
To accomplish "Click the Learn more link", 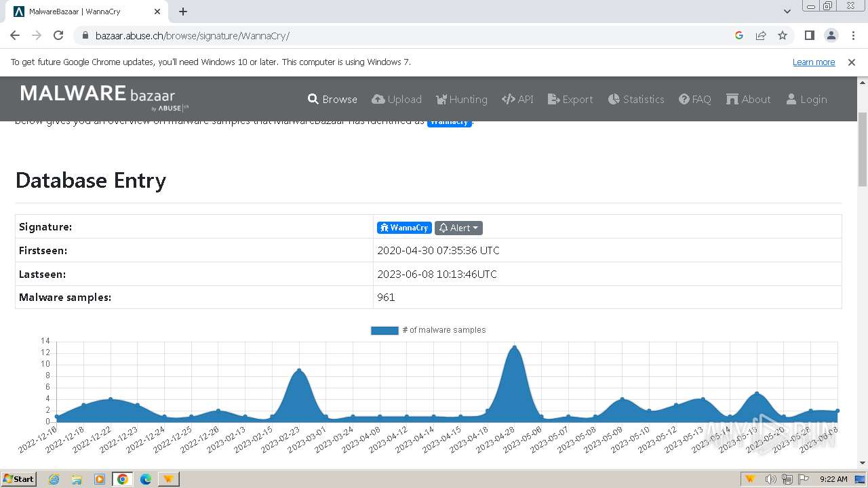I will tap(814, 62).
